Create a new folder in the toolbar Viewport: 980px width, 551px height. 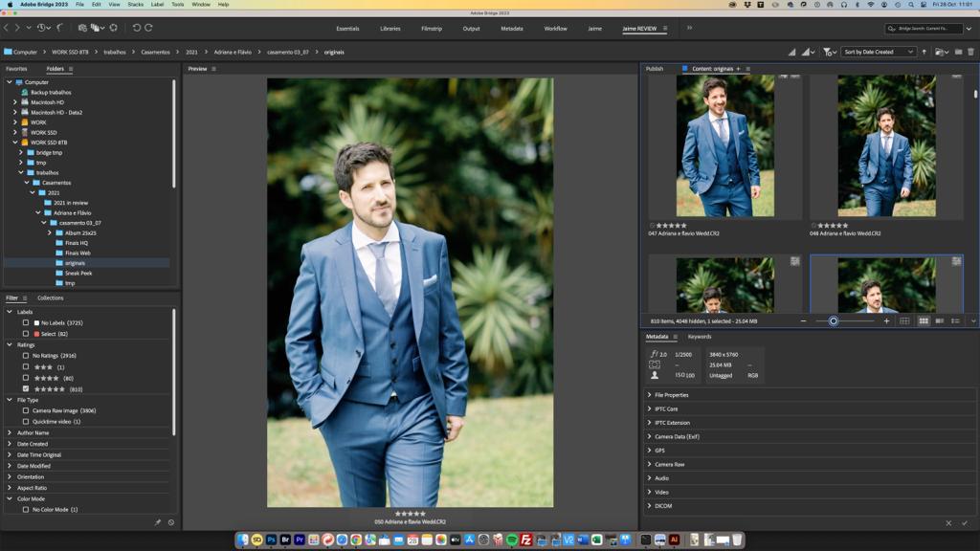pyautogui.click(x=958, y=52)
